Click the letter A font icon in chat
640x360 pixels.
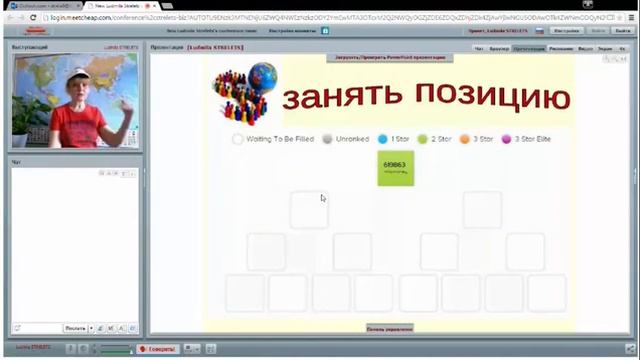122,328
